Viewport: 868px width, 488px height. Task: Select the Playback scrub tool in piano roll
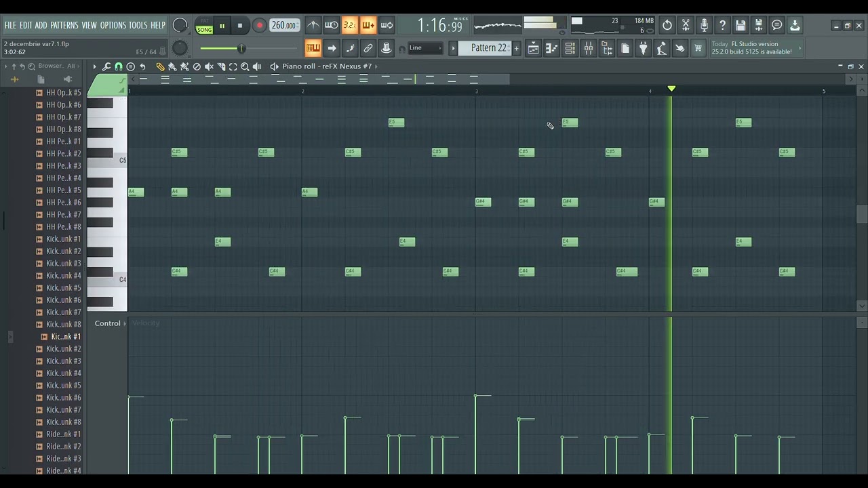(x=257, y=66)
